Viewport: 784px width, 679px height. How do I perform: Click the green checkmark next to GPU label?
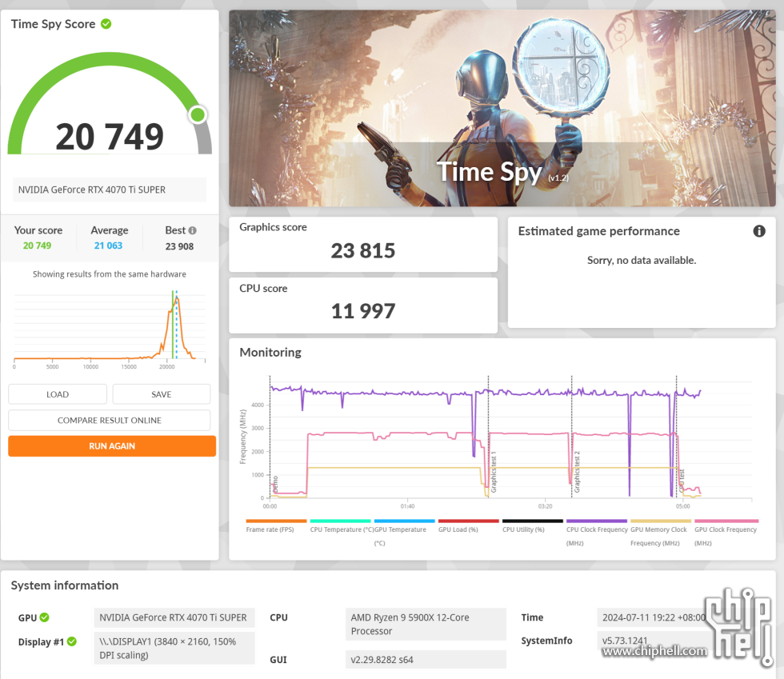pyautogui.click(x=45, y=617)
